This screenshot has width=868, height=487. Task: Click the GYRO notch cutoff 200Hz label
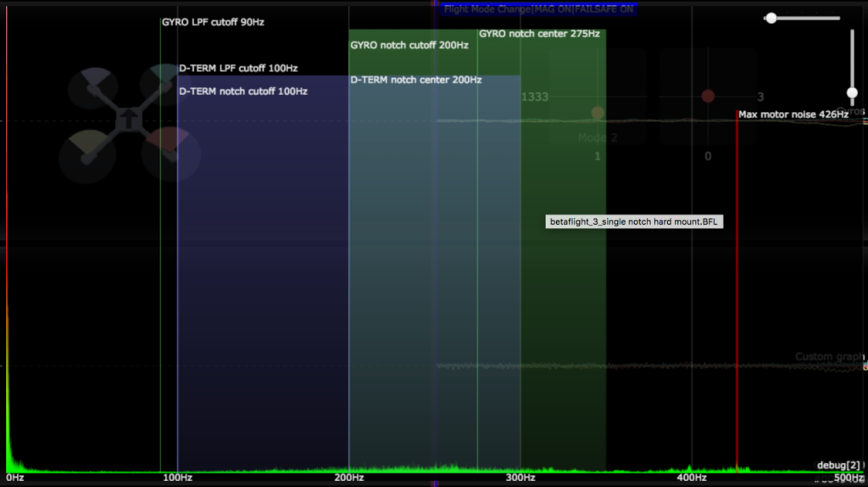(x=409, y=45)
